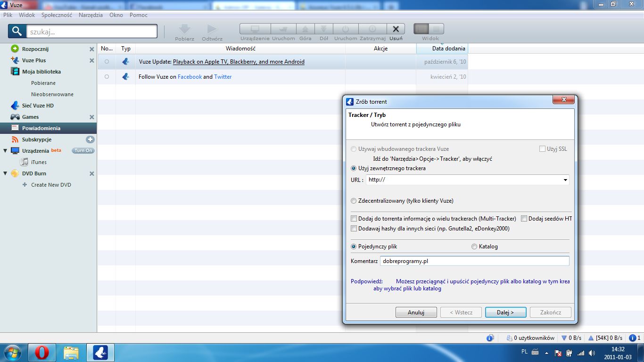Screen dimensions: 644x362
Task: Open the tracker URL dropdown arrow
Action: pyautogui.click(x=565, y=180)
